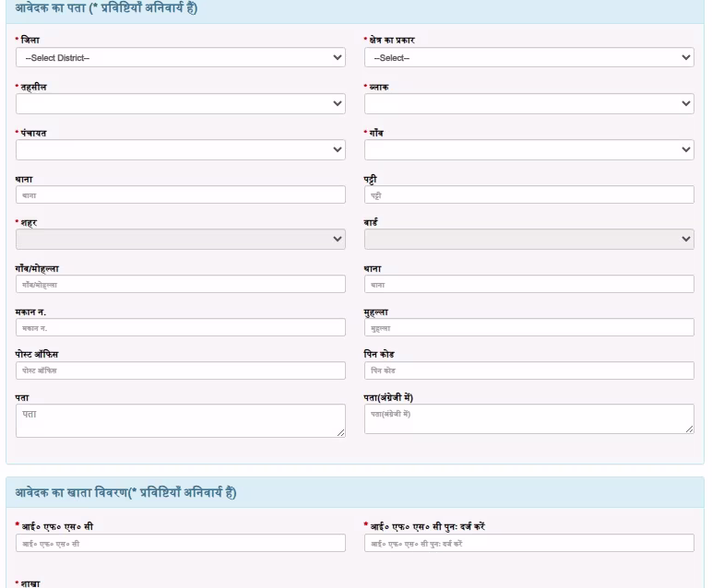
Task: Open the पंचायत dropdown list
Action: click(x=180, y=148)
